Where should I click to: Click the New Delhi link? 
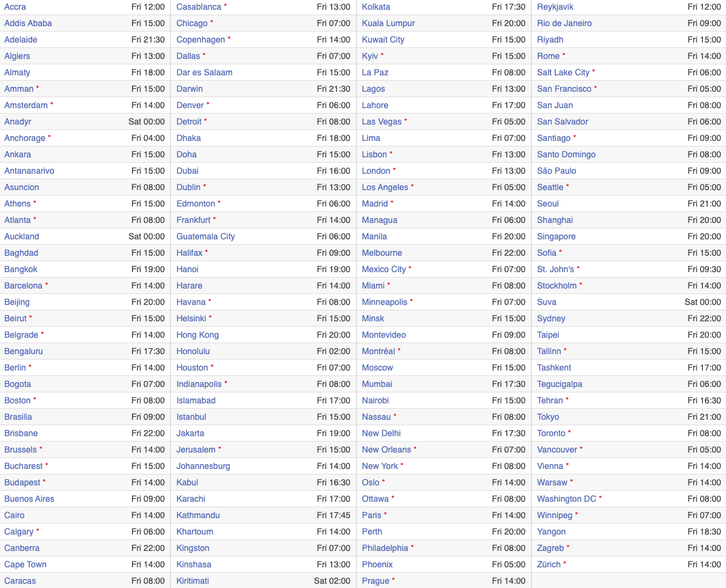(382, 433)
